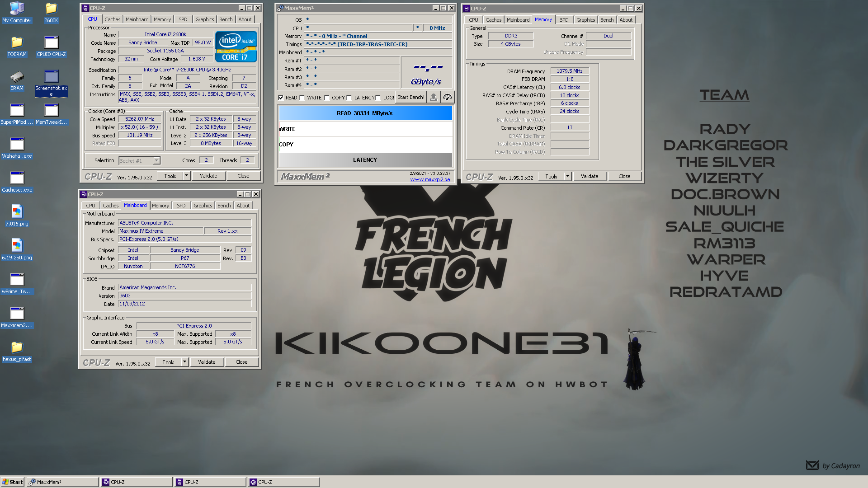Click the DRAM Frequency 1079.5 MHz field
This screenshot has width=868, height=488.
pos(570,71)
